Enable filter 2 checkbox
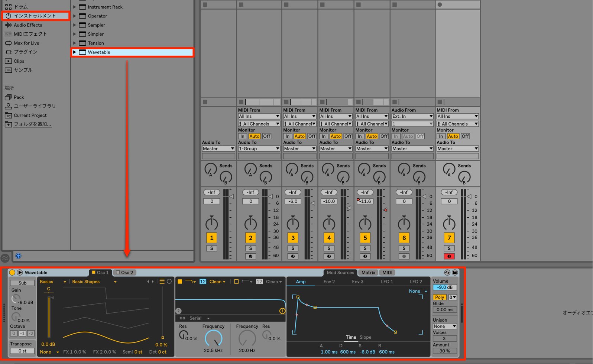The height and width of the screenshot is (364, 593). click(236, 282)
